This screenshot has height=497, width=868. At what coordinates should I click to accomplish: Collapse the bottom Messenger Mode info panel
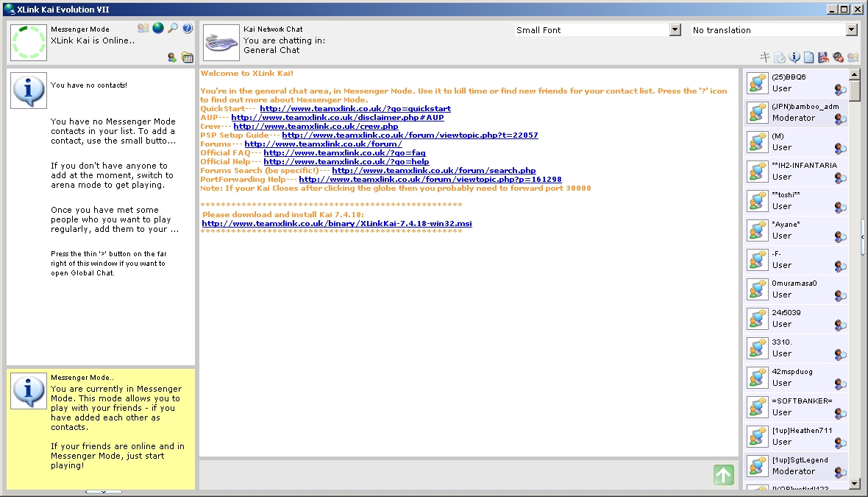point(104,492)
